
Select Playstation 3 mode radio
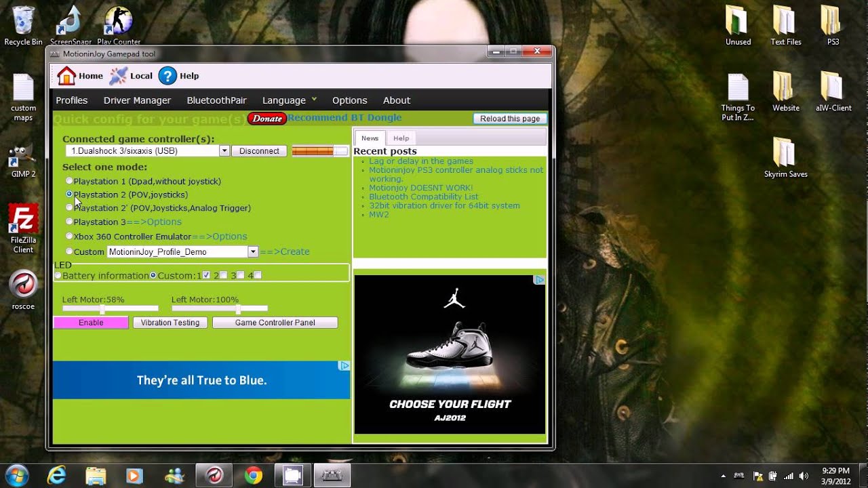point(69,221)
